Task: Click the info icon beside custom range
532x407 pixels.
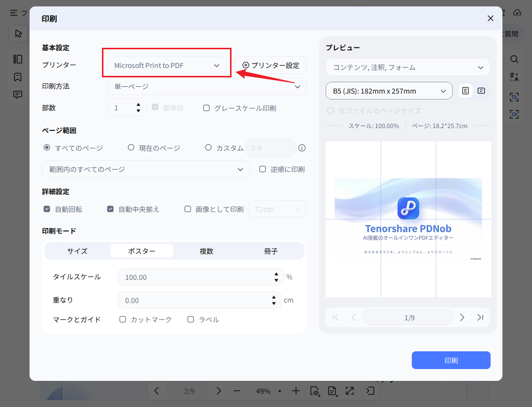Action: pyautogui.click(x=301, y=148)
